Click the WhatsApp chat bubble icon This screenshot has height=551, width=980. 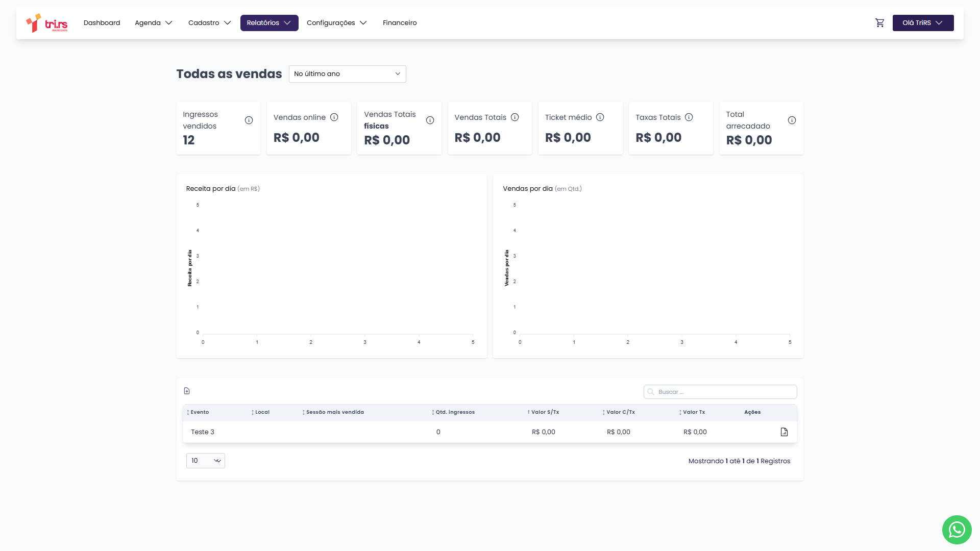click(957, 530)
